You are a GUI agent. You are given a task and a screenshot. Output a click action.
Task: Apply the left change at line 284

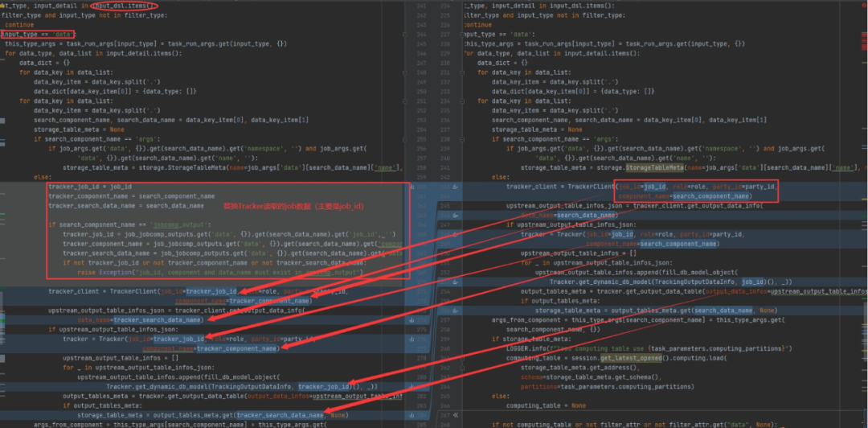click(411, 414)
